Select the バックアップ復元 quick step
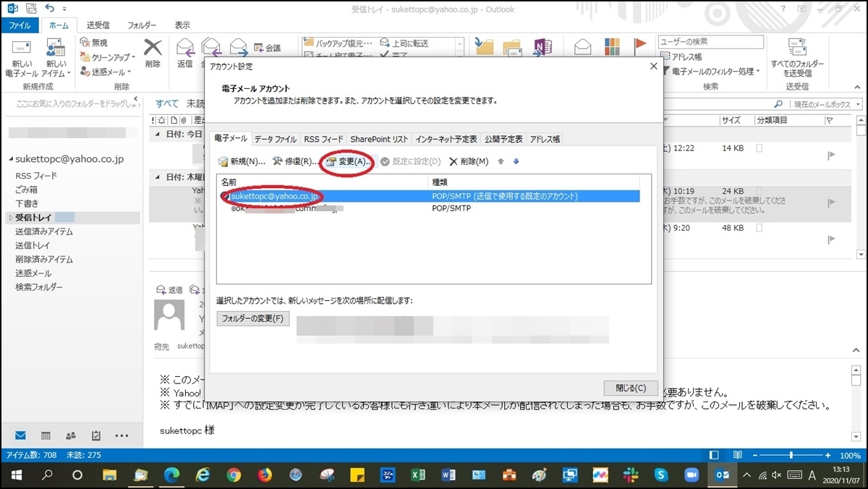 tap(339, 43)
